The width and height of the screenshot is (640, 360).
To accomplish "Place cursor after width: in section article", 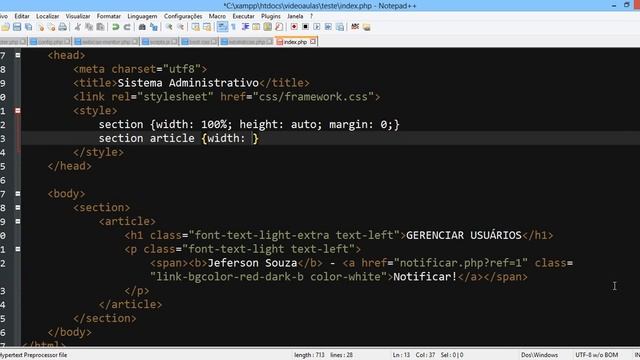I will click(x=251, y=138).
